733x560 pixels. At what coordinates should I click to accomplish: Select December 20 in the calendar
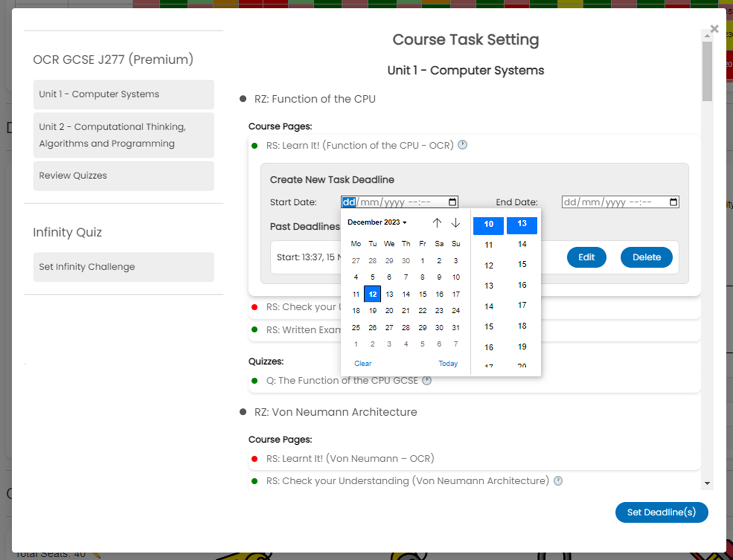pos(389,311)
